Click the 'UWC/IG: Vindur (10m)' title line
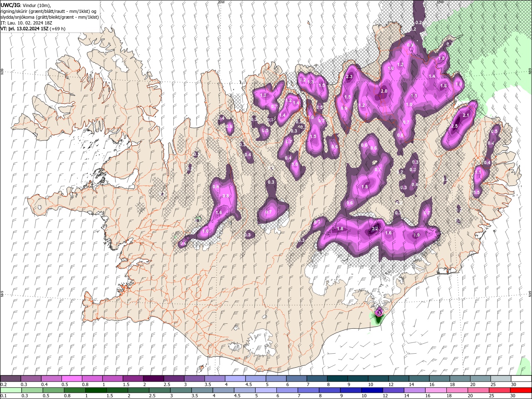Image resolution: width=532 pixels, height=399 pixels. (x=26, y=5)
